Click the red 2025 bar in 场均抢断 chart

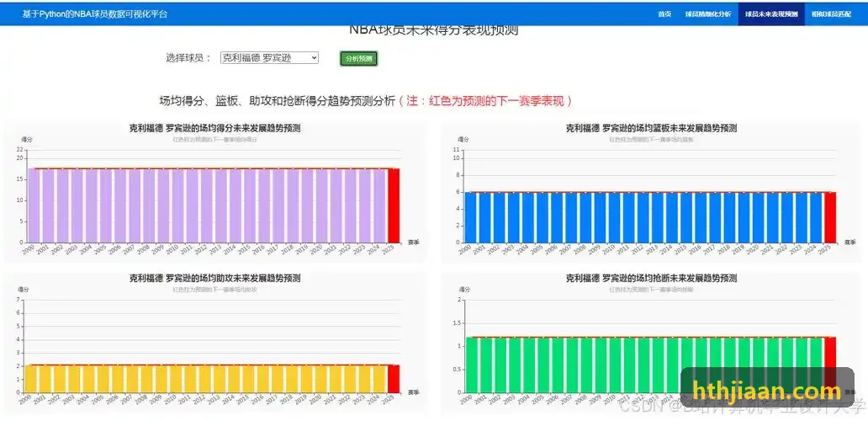pyautogui.click(x=830, y=365)
